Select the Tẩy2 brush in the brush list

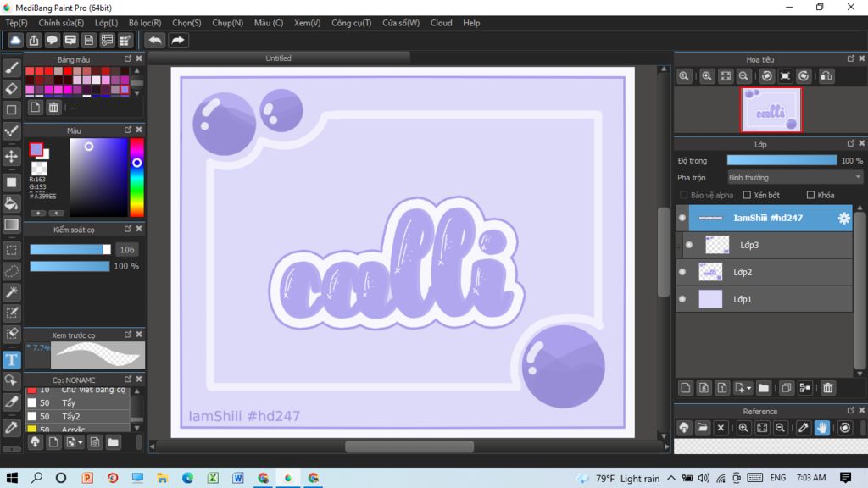tap(77, 416)
